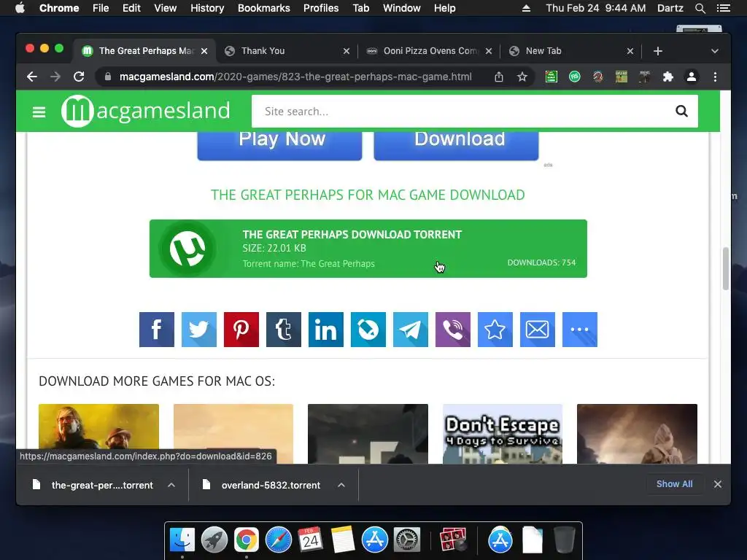This screenshot has height=560, width=747.
Task: Click Show All downloads
Action: [x=675, y=484]
